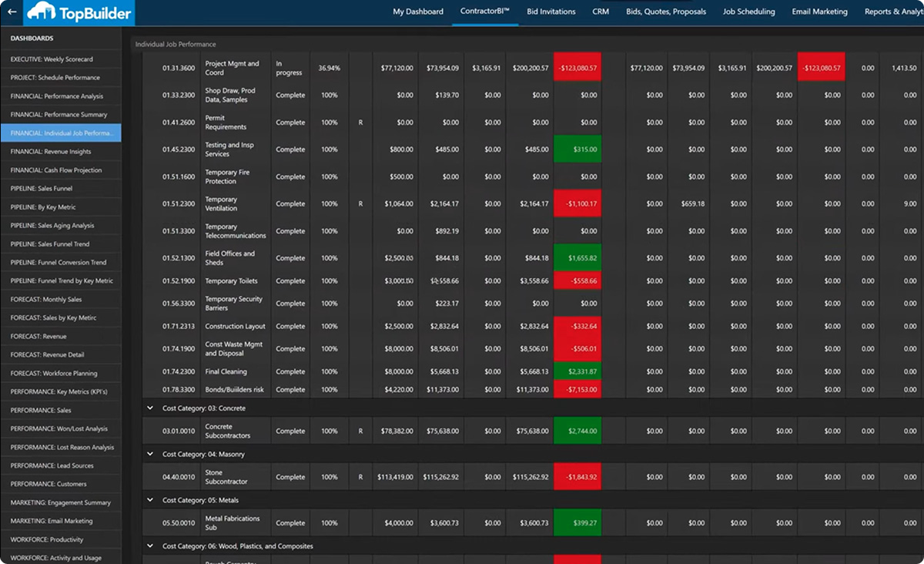Click cost code 01.52.1900
This screenshot has height=564, width=924.
click(179, 281)
